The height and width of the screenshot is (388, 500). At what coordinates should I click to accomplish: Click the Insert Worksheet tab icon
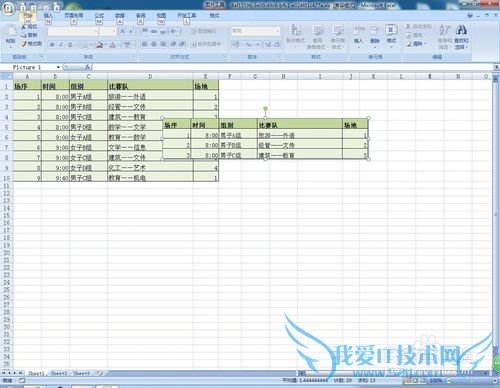[101, 373]
